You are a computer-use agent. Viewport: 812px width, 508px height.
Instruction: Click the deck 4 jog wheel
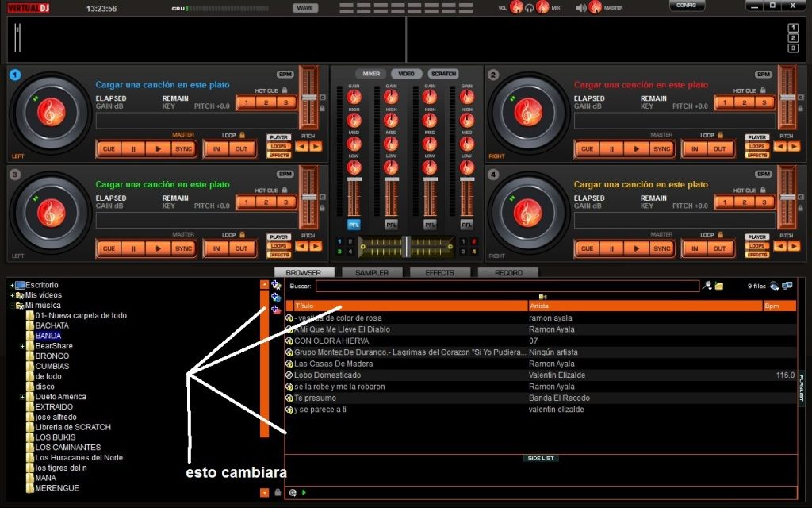(x=528, y=212)
